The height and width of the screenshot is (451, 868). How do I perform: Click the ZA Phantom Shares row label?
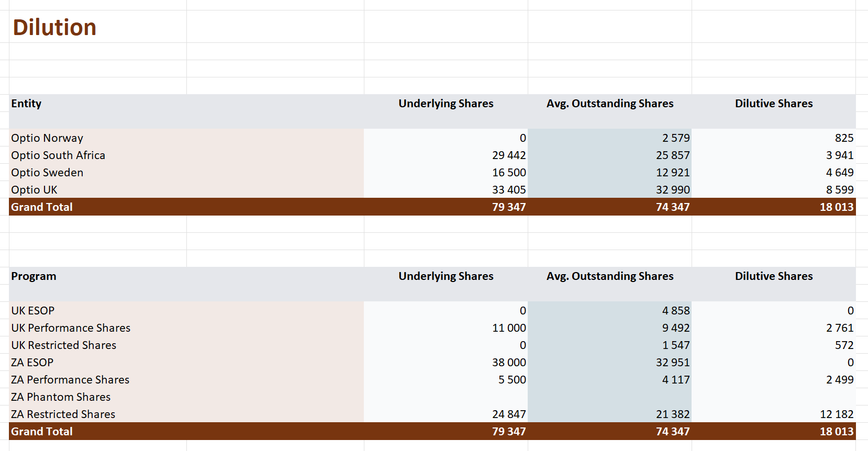tap(61, 397)
